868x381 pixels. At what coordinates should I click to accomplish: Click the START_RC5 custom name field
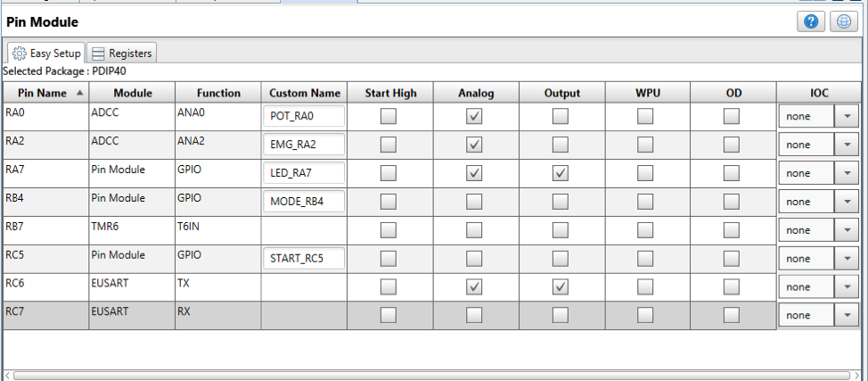click(305, 259)
